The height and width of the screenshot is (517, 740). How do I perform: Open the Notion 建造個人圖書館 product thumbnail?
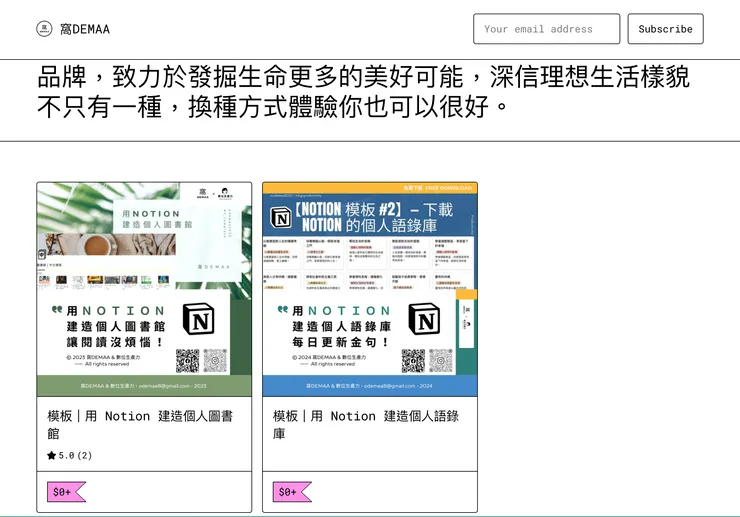(144, 289)
